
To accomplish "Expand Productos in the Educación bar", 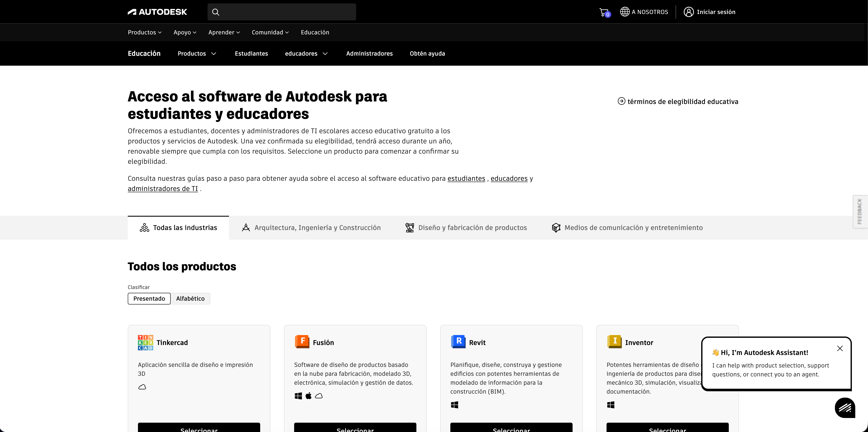I will click(197, 54).
